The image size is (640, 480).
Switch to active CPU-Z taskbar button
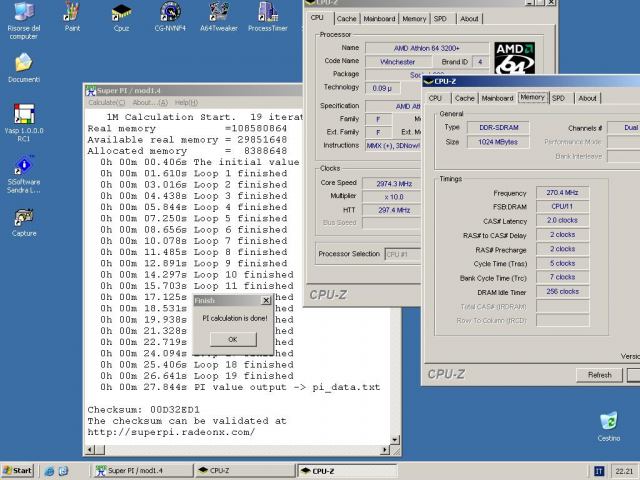coord(347,471)
